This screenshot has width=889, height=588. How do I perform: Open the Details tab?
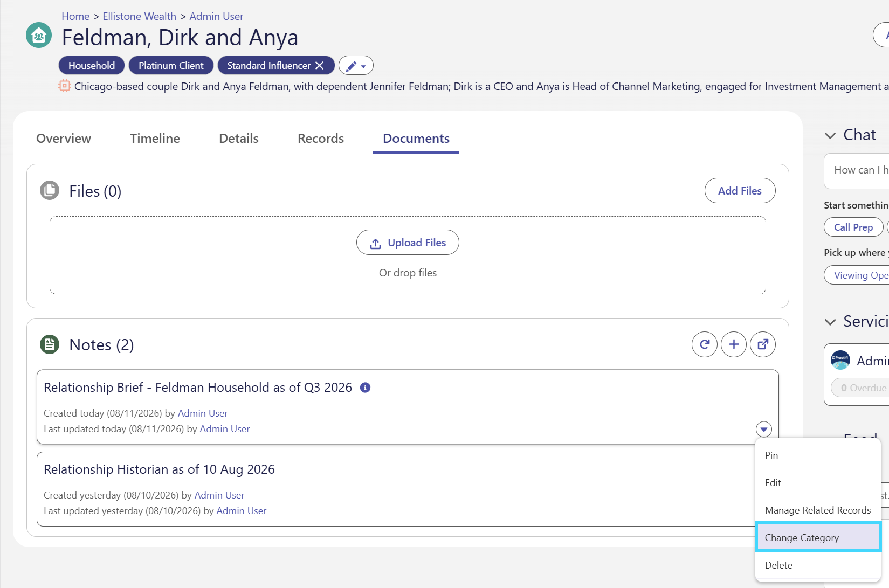(239, 139)
